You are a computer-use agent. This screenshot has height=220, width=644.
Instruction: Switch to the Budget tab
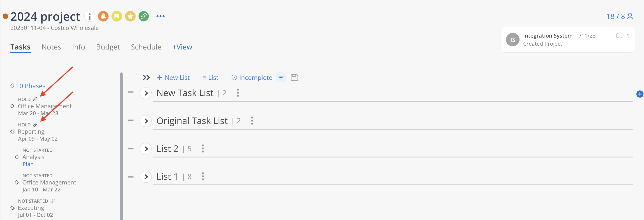tap(108, 47)
